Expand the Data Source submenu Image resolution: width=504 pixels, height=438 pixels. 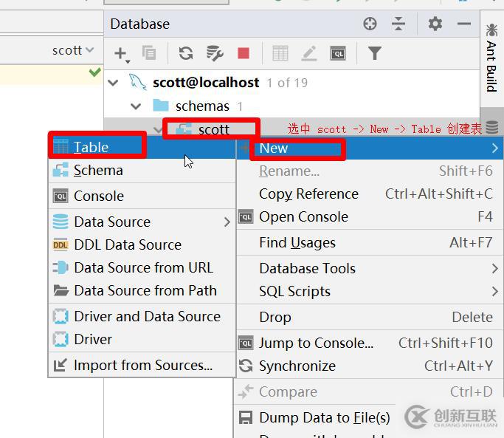[142, 222]
